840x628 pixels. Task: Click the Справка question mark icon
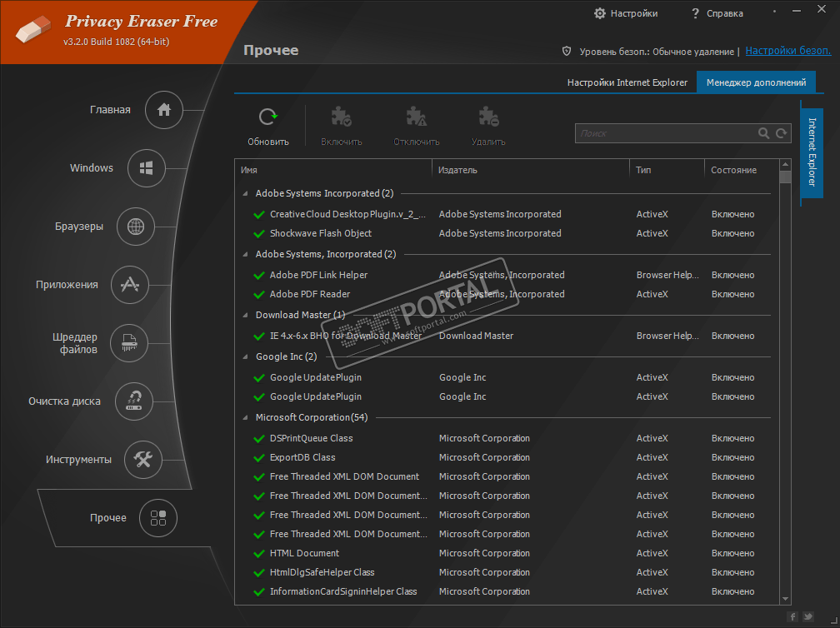695,13
